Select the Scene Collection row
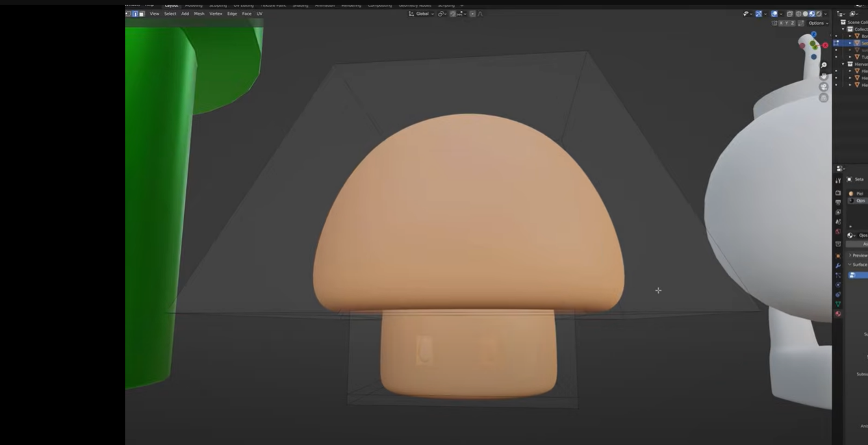Image resolution: width=868 pixels, height=445 pixels. (854, 23)
